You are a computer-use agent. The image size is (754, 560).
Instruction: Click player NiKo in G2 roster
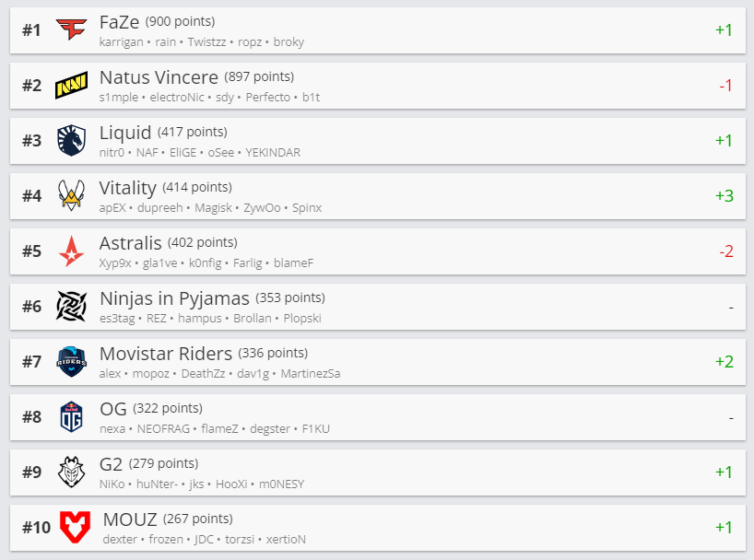coord(112,484)
